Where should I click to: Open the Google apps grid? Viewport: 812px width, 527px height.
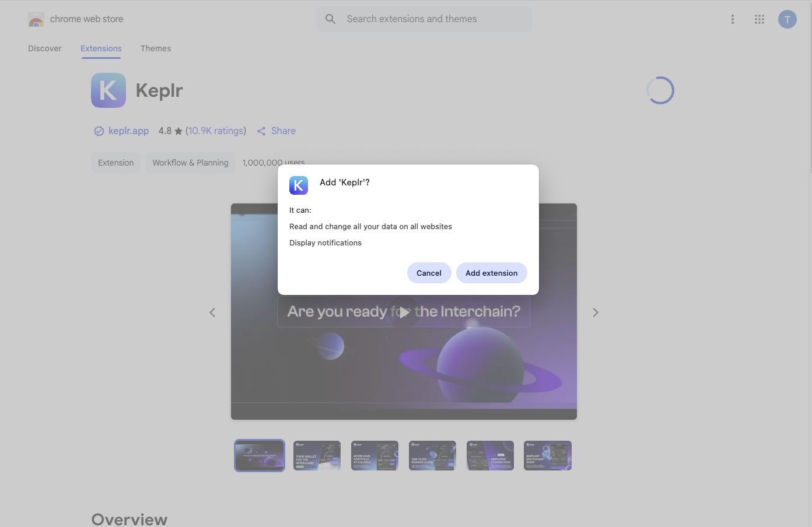[x=759, y=19]
